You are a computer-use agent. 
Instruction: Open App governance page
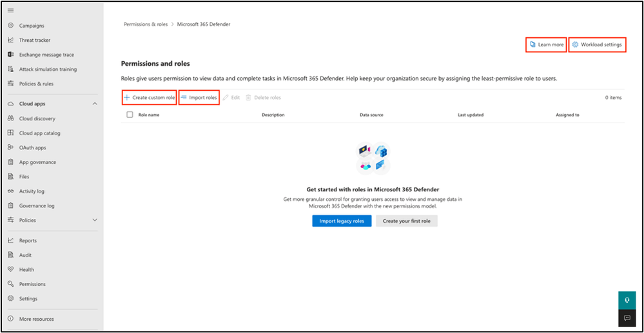(38, 162)
